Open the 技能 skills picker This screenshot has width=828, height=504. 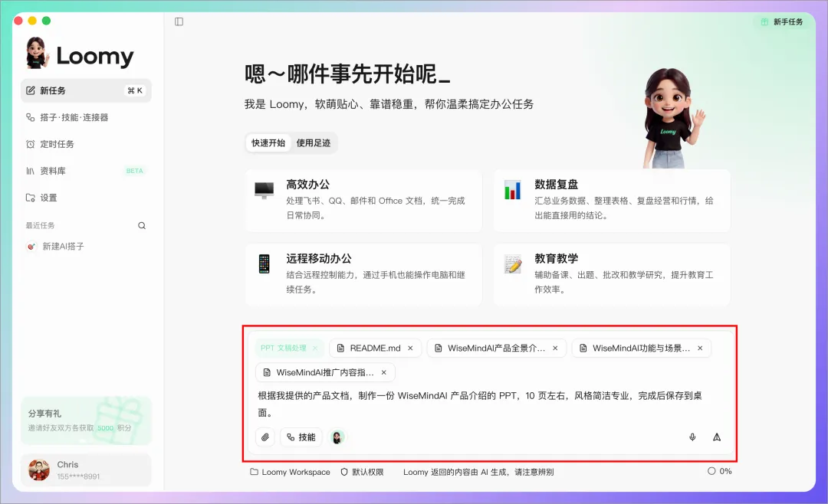point(301,437)
